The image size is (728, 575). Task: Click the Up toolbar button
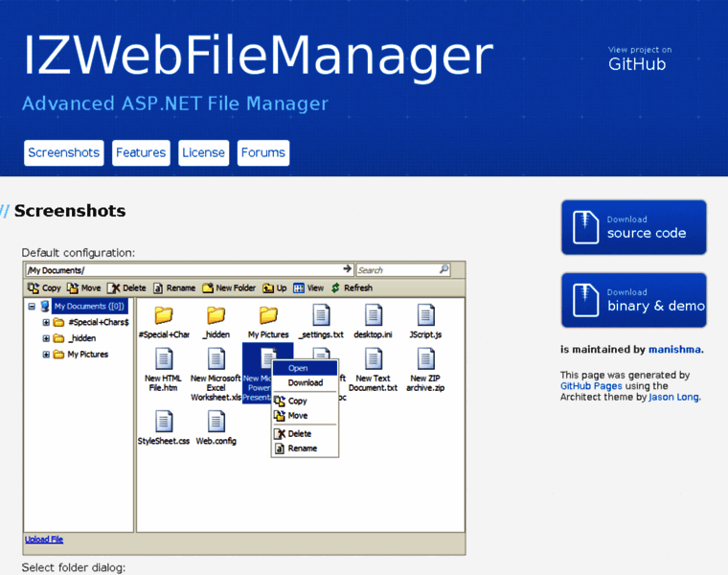pyautogui.click(x=274, y=287)
